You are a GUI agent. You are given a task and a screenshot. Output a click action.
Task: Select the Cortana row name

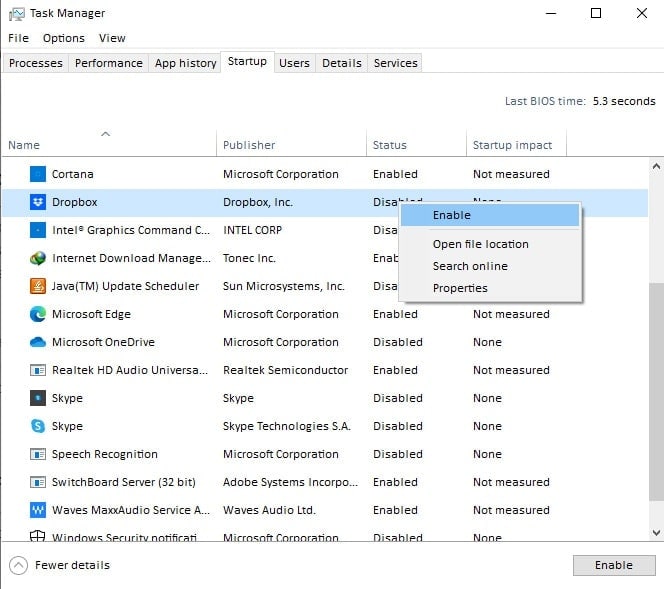pyautogui.click(x=72, y=174)
